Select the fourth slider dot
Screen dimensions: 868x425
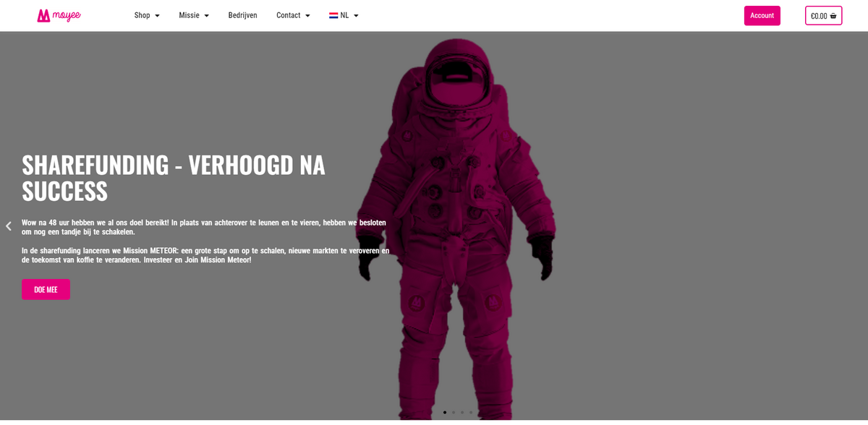[471, 413]
